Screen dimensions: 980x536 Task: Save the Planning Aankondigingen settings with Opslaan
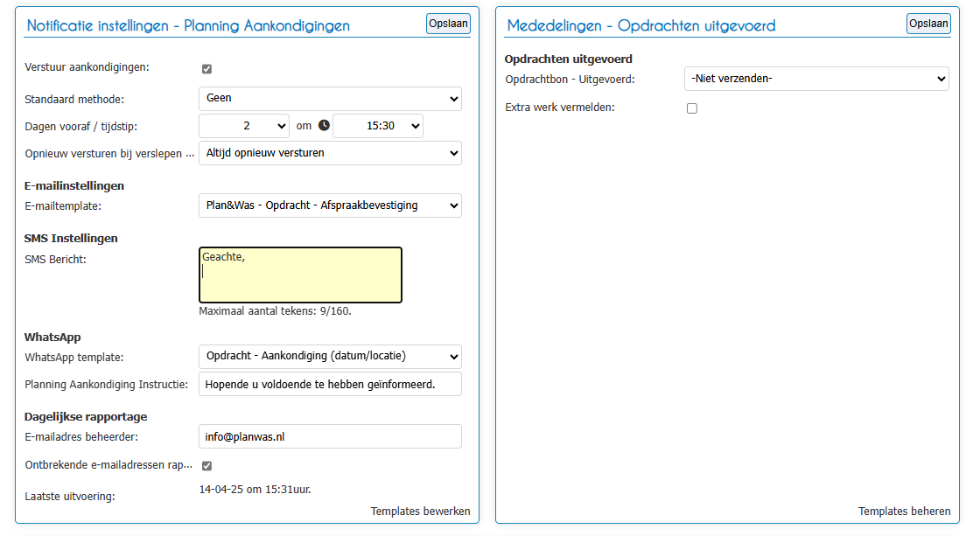pyautogui.click(x=448, y=24)
